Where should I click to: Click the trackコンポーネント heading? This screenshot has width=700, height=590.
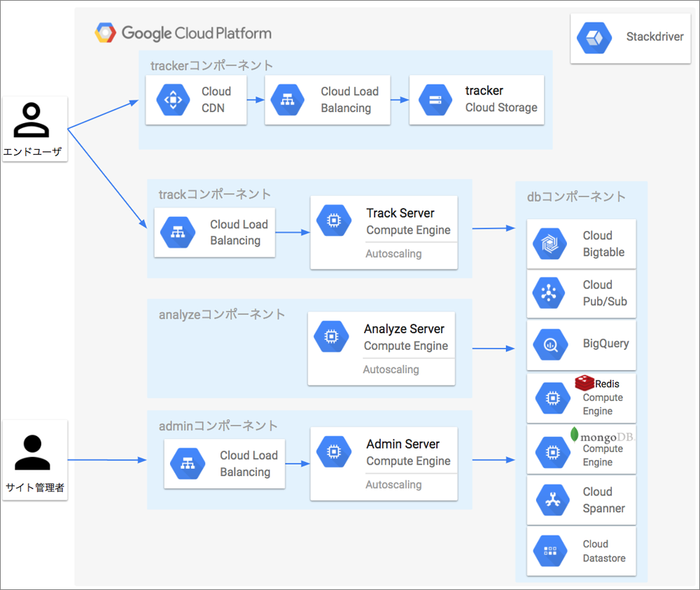(x=215, y=194)
